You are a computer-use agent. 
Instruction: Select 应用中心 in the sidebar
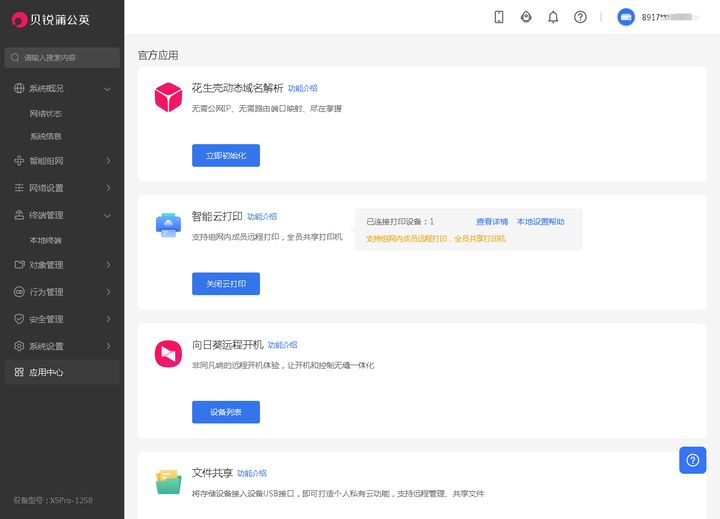61,372
